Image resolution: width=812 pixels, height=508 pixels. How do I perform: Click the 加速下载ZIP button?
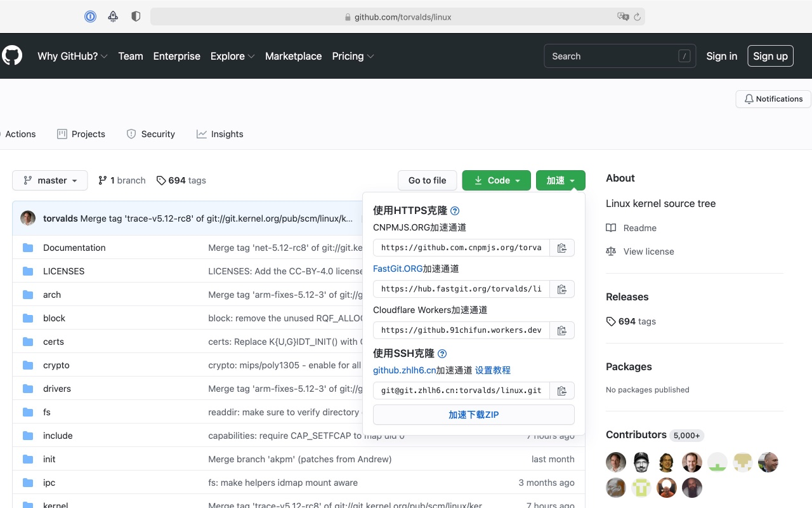tap(473, 414)
